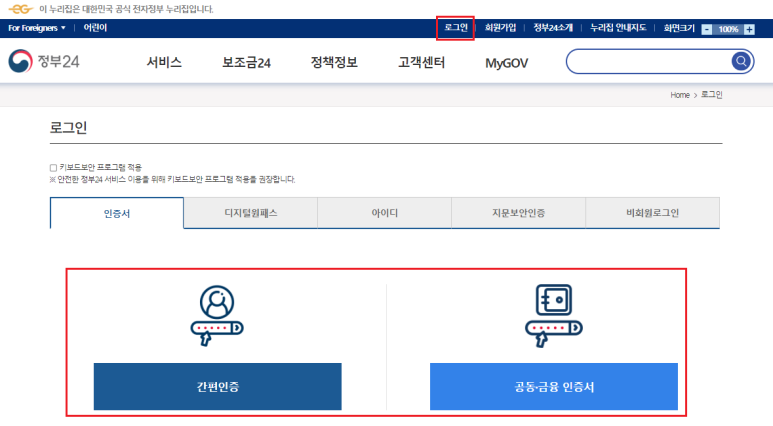
Task: Switch to the 지문보안인증 tab
Action: coord(519,213)
